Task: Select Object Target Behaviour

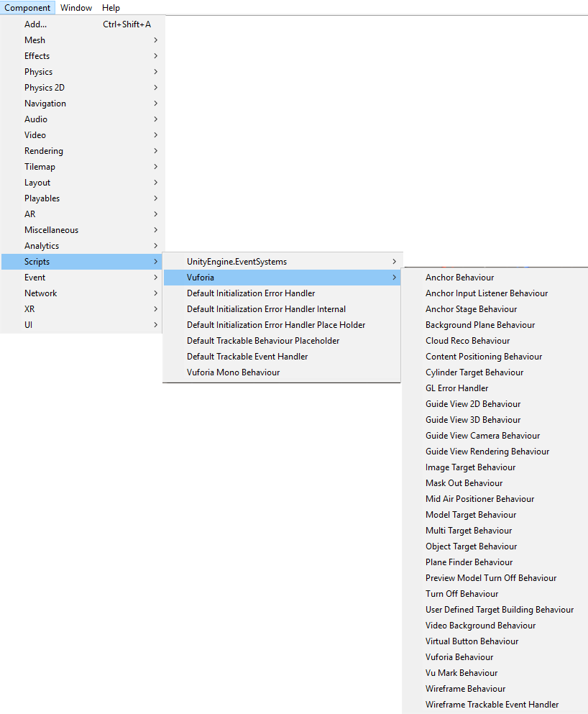Action: coord(495,546)
